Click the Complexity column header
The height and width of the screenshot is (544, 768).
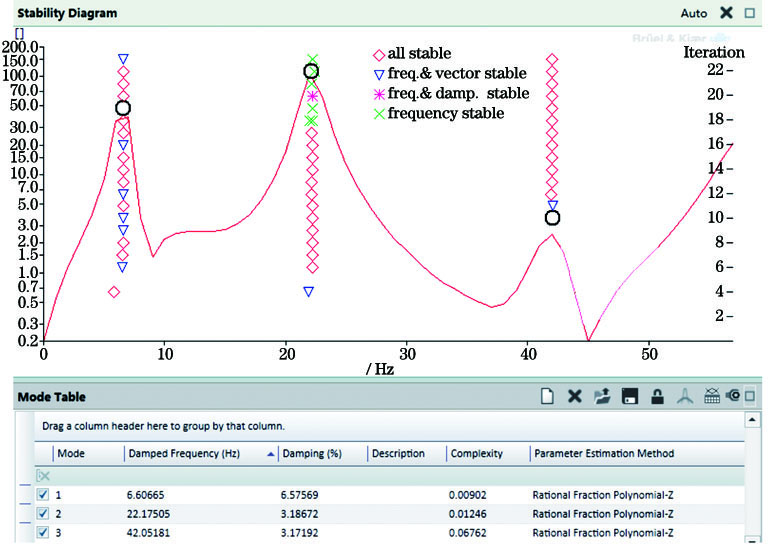click(476, 454)
